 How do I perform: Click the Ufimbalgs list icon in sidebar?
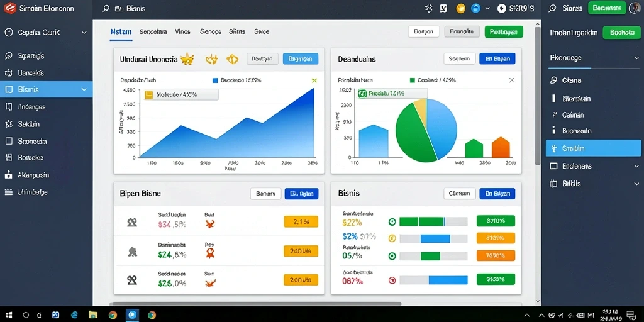pyautogui.click(x=8, y=192)
